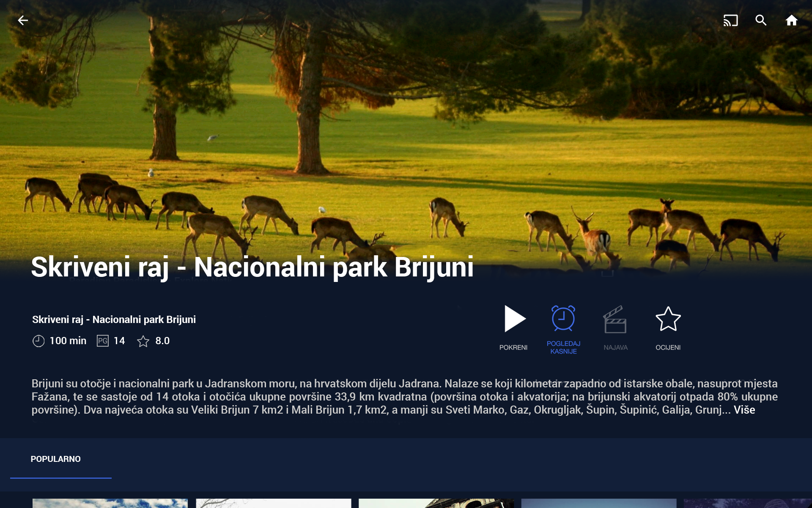Go back using the arrow icon

tap(23, 20)
